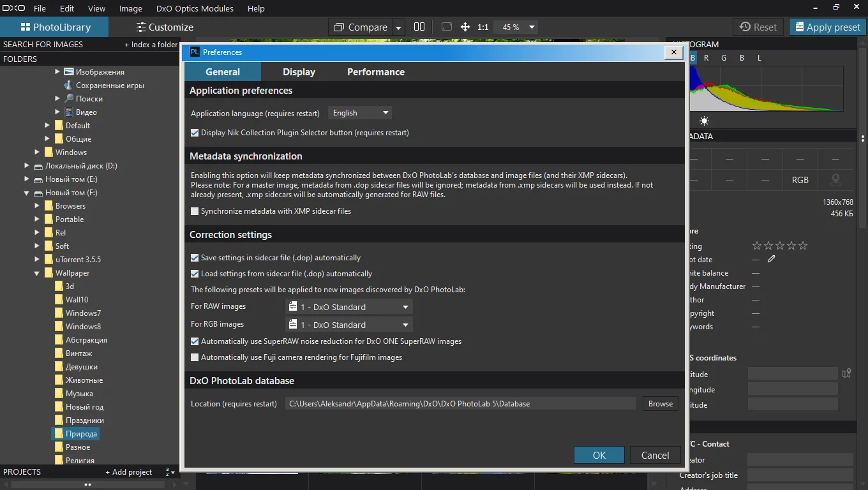Expand the Default folder node
Screen dimensions: 868x490
[x=47, y=125]
